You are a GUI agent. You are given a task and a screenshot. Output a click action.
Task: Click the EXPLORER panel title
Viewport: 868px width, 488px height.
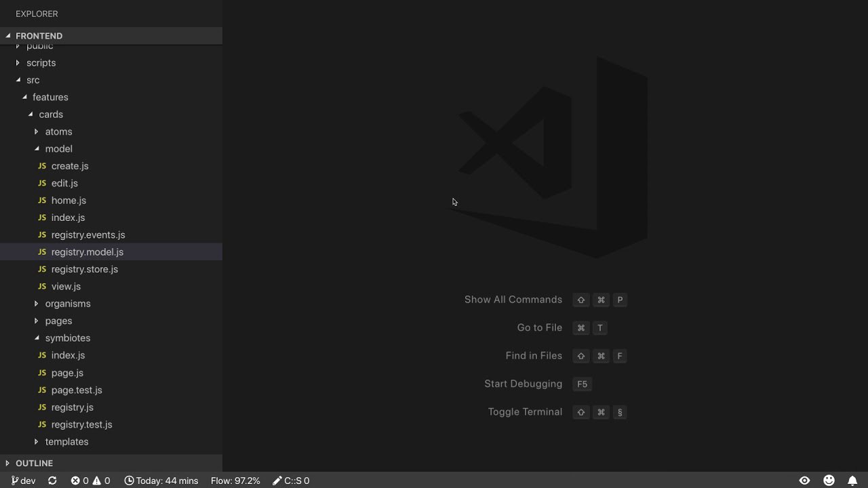tap(37, 14)
